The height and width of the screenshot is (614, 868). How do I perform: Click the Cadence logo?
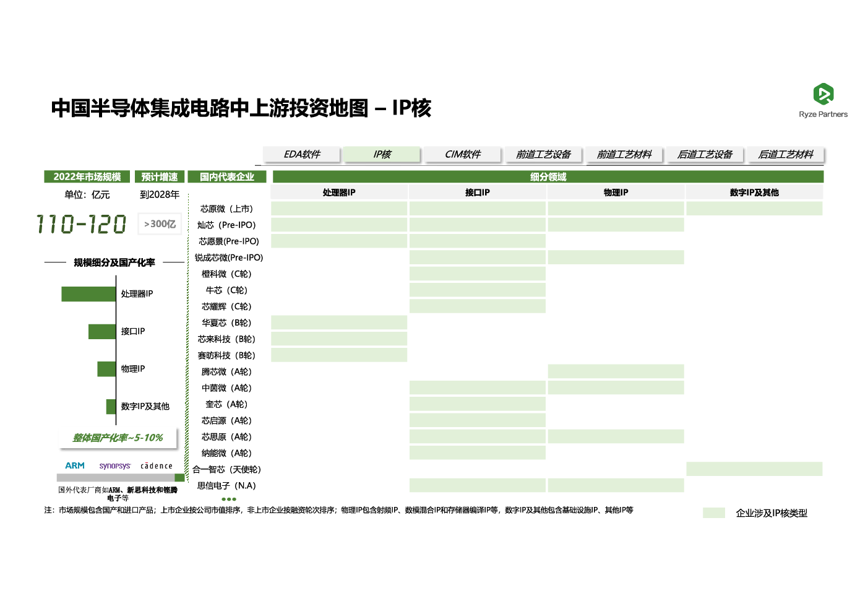tap(157, 466)
